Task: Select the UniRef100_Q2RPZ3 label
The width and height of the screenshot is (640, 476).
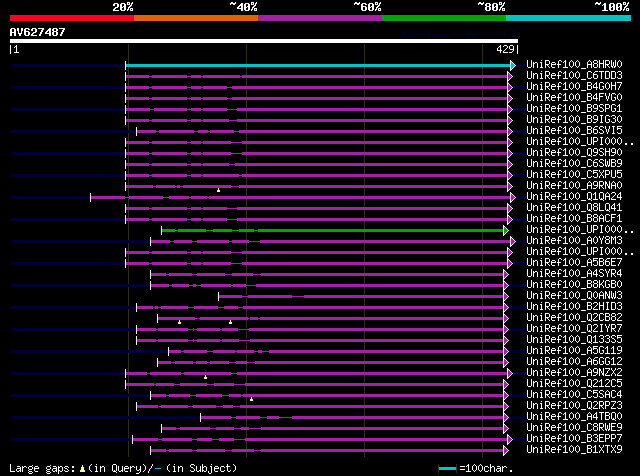Action: (574, 406)
